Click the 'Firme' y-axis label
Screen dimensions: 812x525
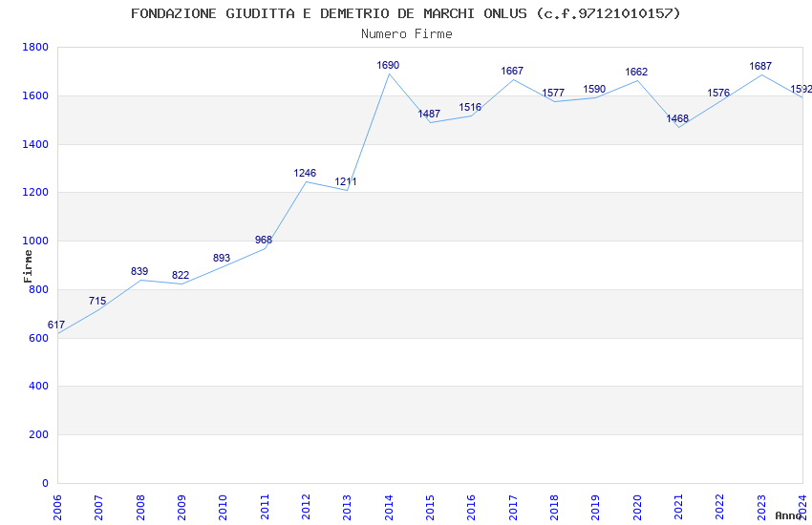(x=28, y=266)
